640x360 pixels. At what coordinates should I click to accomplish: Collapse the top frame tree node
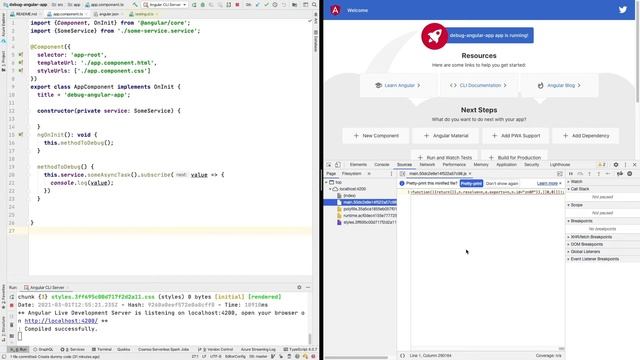tap(327, 182)
